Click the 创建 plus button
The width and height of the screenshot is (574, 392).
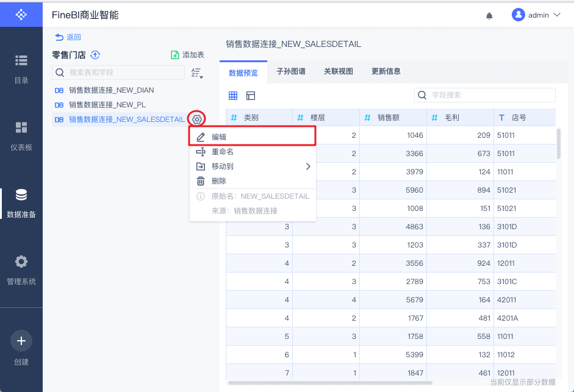coord(21,341)
